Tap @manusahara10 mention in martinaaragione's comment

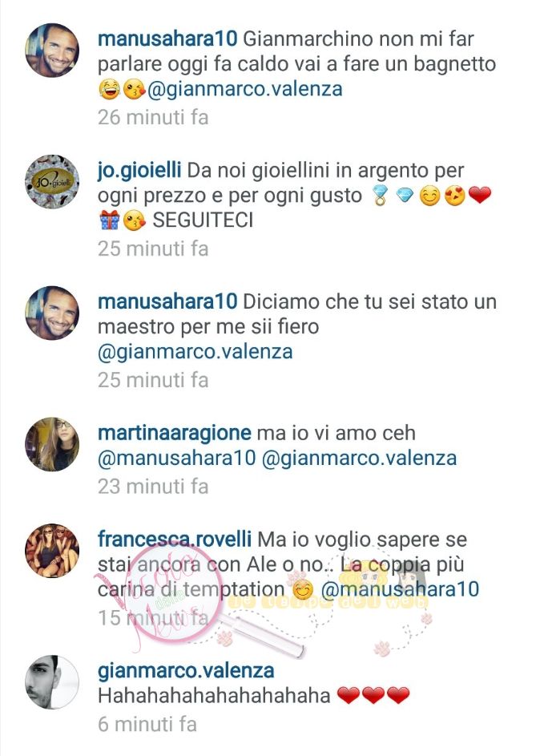[176, 458]
